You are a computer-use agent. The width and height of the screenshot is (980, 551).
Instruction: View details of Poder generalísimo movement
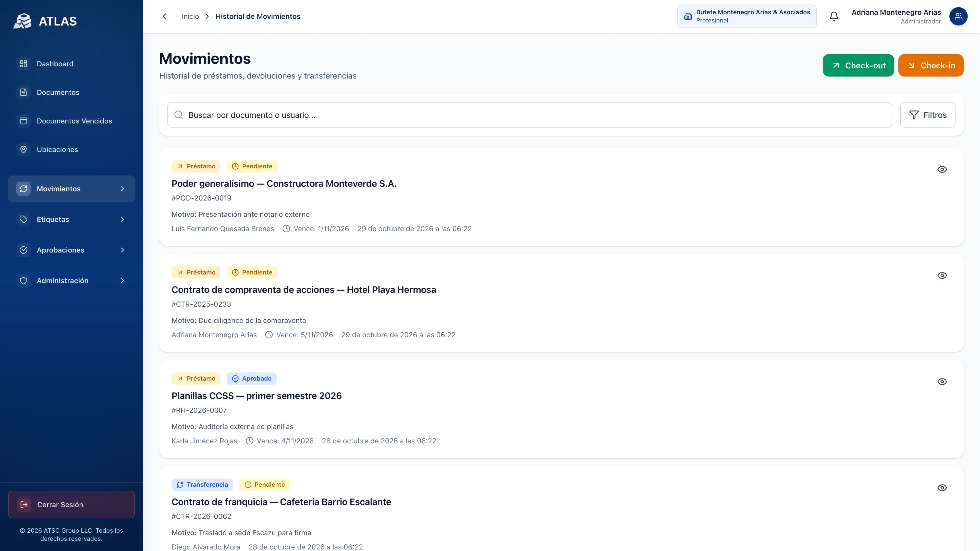(942, 170)
